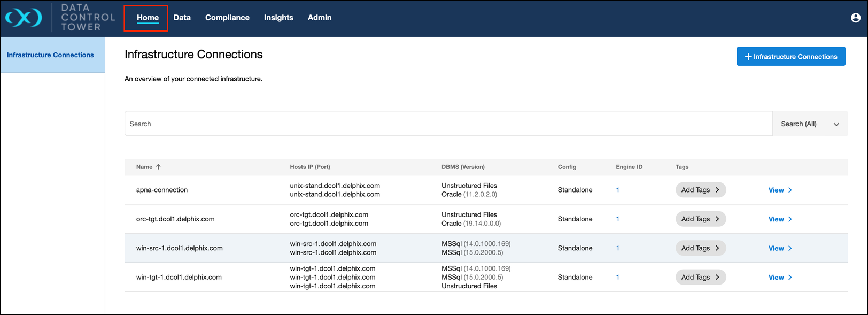Image resolution: width=868 pixels, height=315 pixels.
Task: Go to the Admin tab
Action: pos(320,18)
